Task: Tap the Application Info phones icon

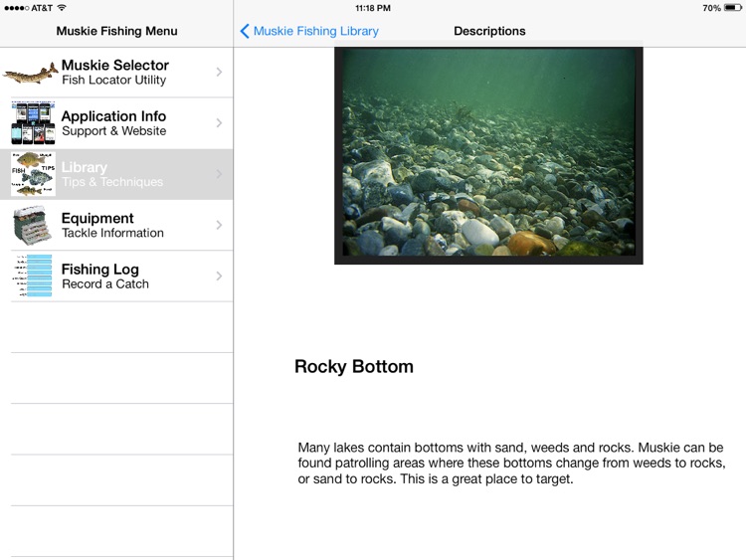Action: pyautogui.click(x=33, y=122)
